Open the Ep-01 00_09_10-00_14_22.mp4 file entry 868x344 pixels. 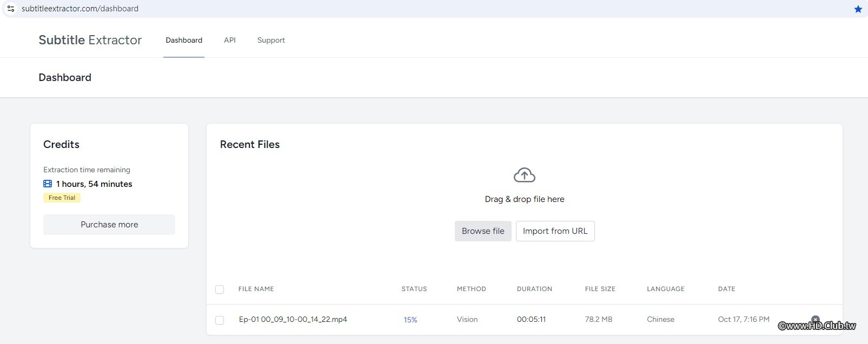click(x=293, y=320)
